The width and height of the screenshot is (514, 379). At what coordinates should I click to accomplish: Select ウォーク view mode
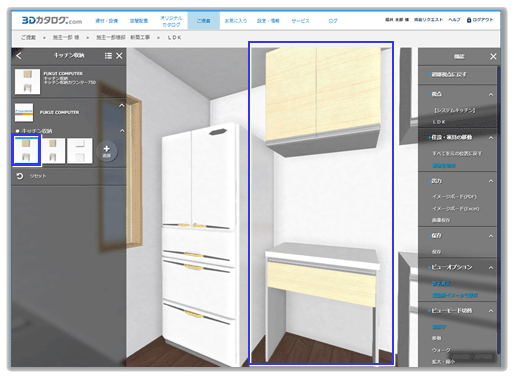coord(441,350)
